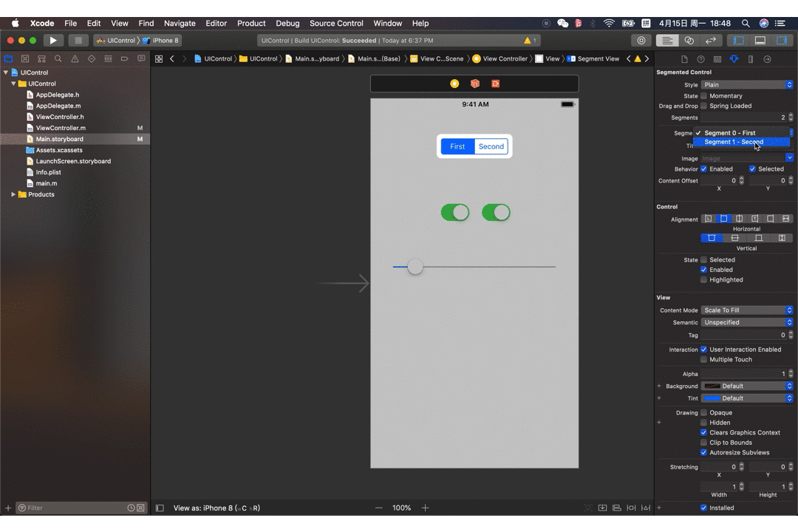Open the Object Library button
The width and height of the screenshot is (798, 532).
[641, 40]
